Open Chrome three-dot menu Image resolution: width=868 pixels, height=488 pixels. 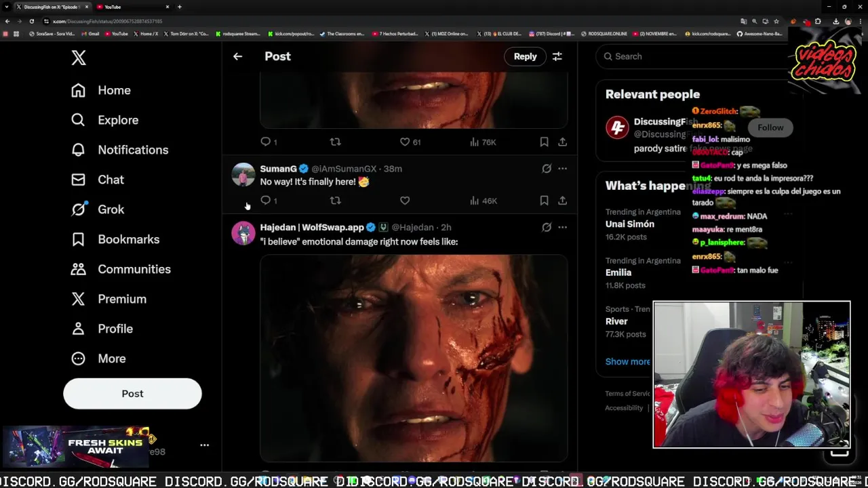(x=861, y=21)
